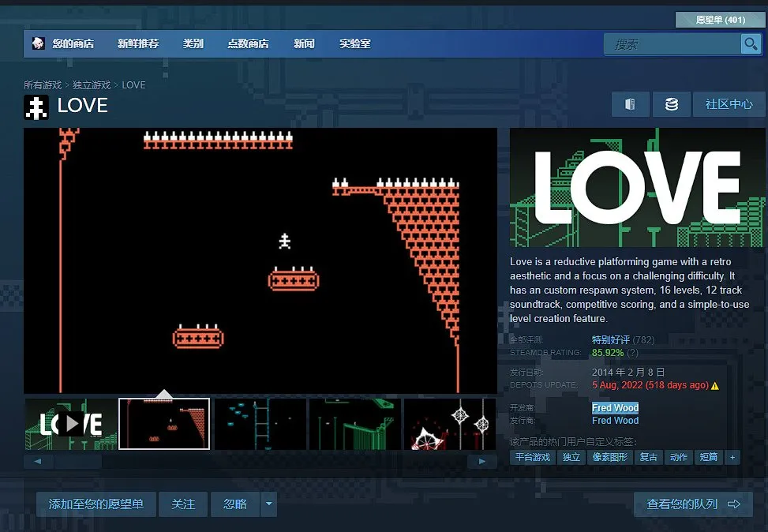Image resolution: width=768 pixels, height=532 pixels.
Task: Click the 忽略 ignore button
Action: pyautogui.click(x=235, y=504)
